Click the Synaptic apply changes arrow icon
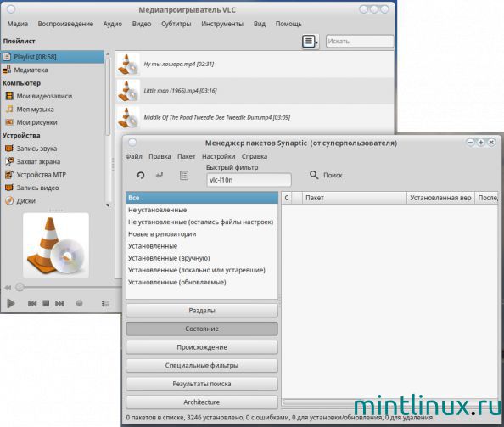Viewport: 504px width, 427px height. click(x=160, y=175)
